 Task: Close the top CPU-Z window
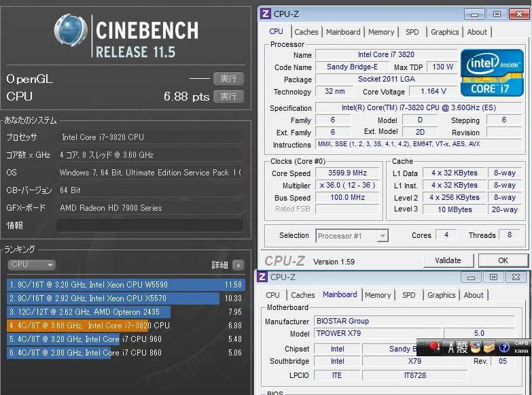[x=519, y=14]
